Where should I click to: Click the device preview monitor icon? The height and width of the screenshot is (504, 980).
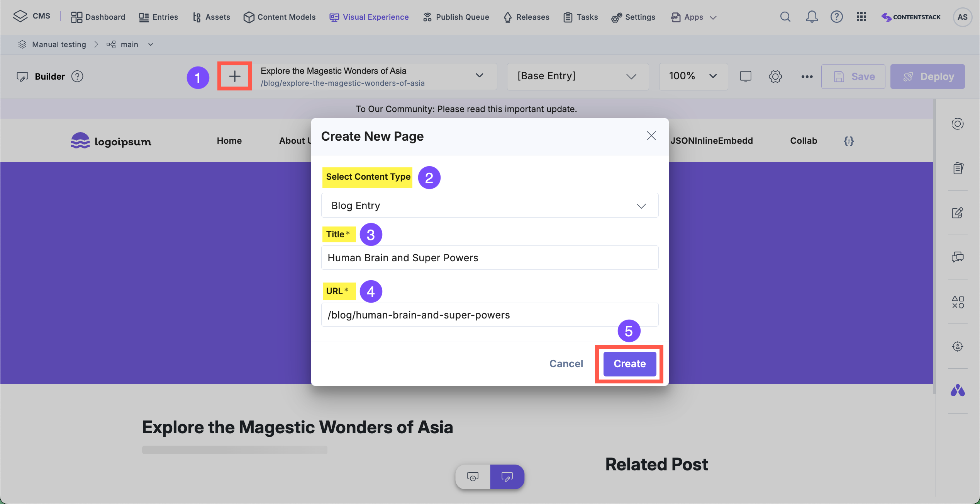(745, 77)
